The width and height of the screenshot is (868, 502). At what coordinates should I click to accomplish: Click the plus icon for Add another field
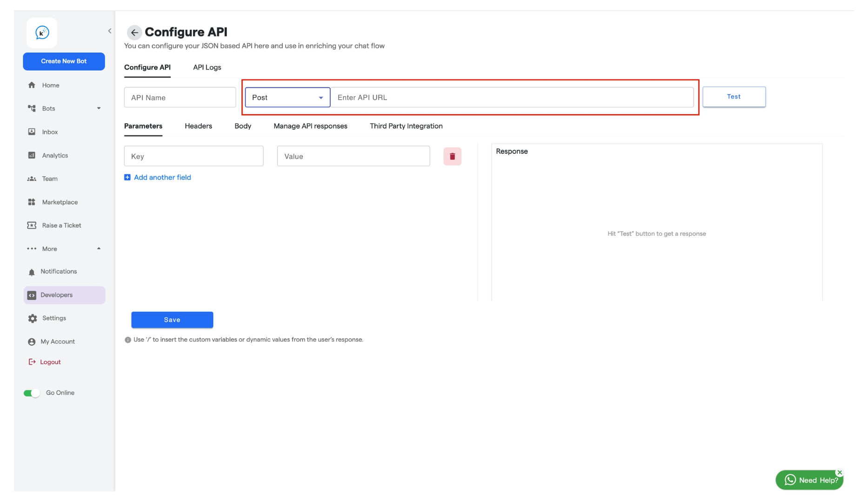click(x=127, y=178)
